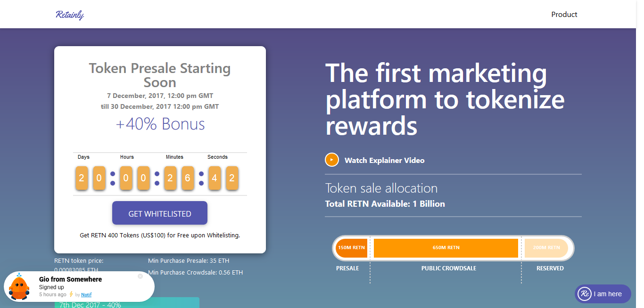The width and height of the screenshot is (644, 308).
Task: Open the round chat widget icon
Action: pyautogui.click(x=585, y=294)
